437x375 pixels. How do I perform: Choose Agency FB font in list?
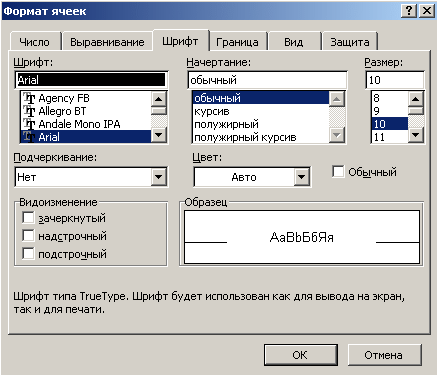pyautogui.click(x=86, y=98)
